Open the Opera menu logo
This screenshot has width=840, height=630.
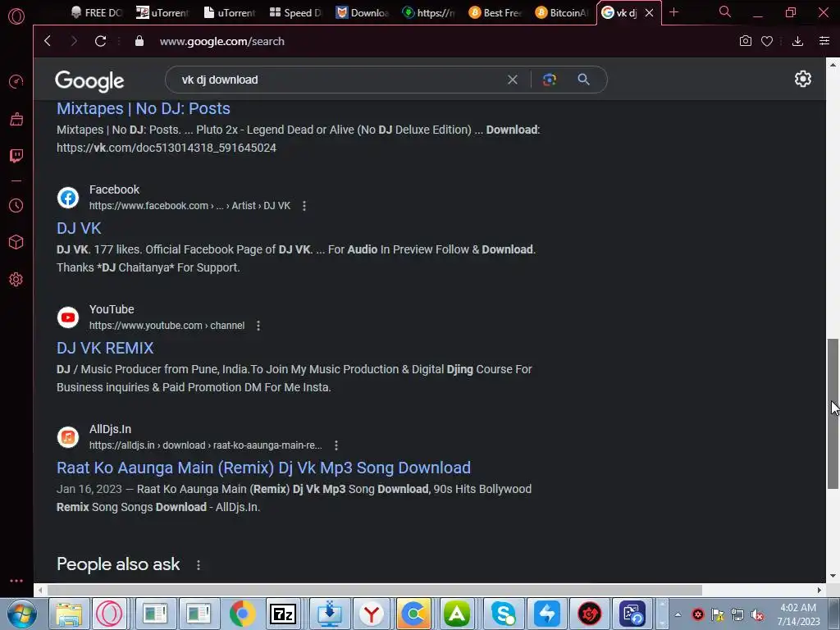pyautogui.click(x=16, y=16)
